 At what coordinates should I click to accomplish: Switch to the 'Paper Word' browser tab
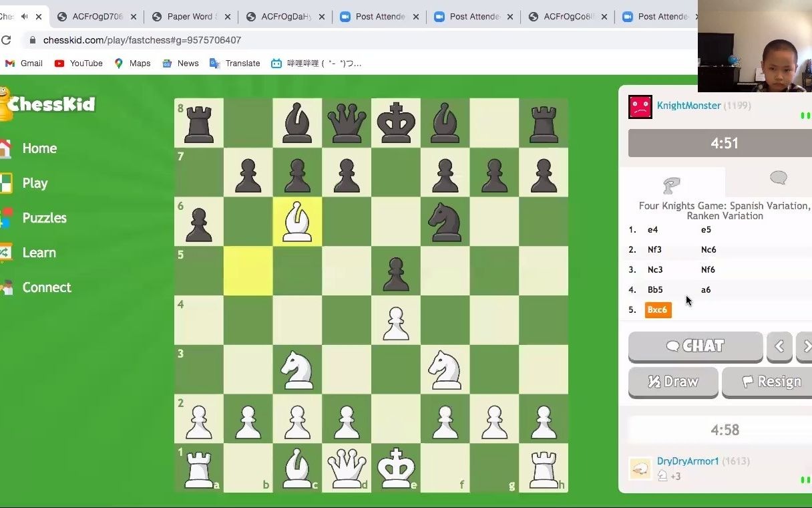click(189, 16)
